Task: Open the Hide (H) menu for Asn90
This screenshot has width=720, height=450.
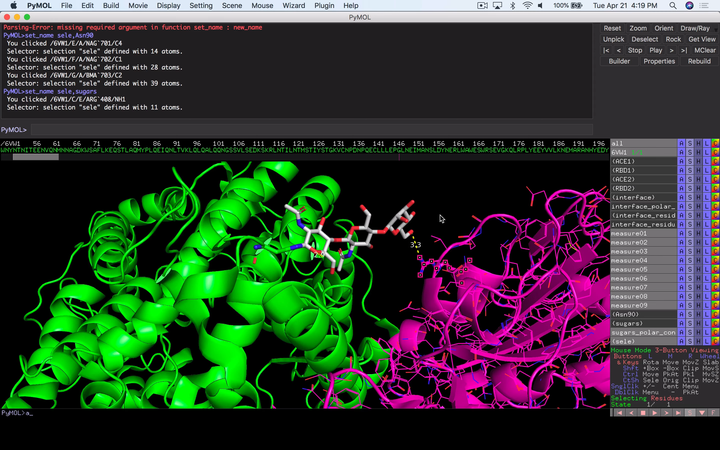Action: [x=699, y=314]
